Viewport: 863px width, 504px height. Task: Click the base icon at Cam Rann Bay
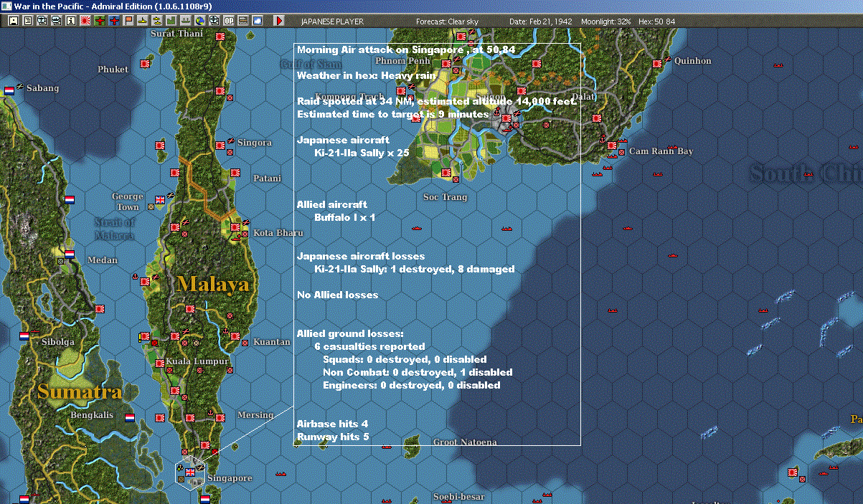[x=612, y=146]
